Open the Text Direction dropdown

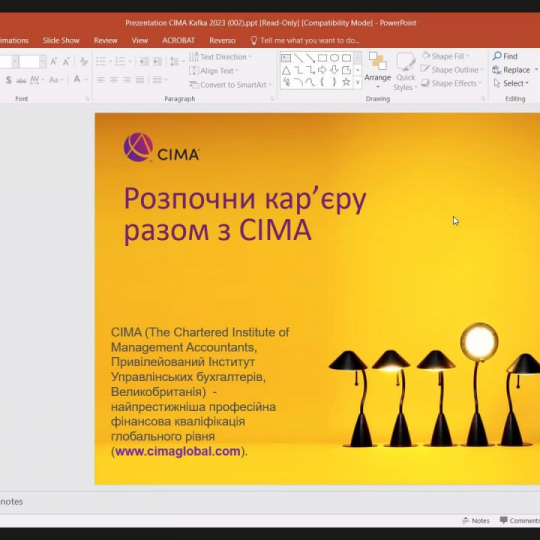tap(220, 57)
